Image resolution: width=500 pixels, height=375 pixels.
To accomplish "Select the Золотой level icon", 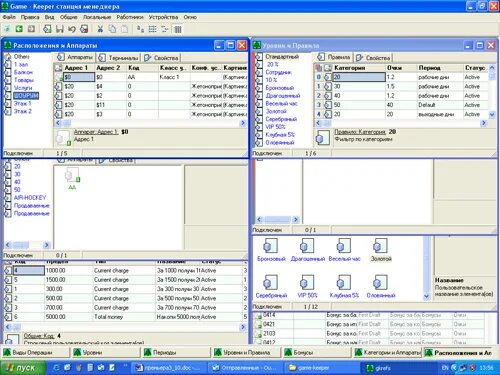I will tap(380, 246).
